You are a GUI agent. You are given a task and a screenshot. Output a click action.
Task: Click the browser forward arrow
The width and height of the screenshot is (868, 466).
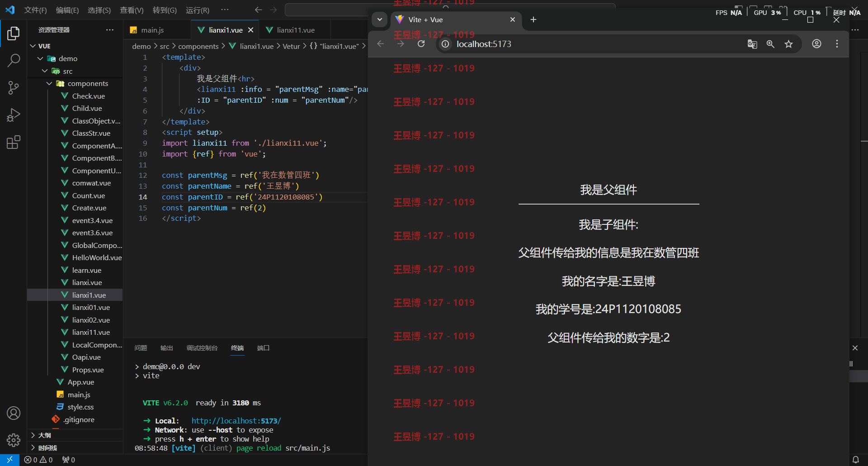[401, 44]
